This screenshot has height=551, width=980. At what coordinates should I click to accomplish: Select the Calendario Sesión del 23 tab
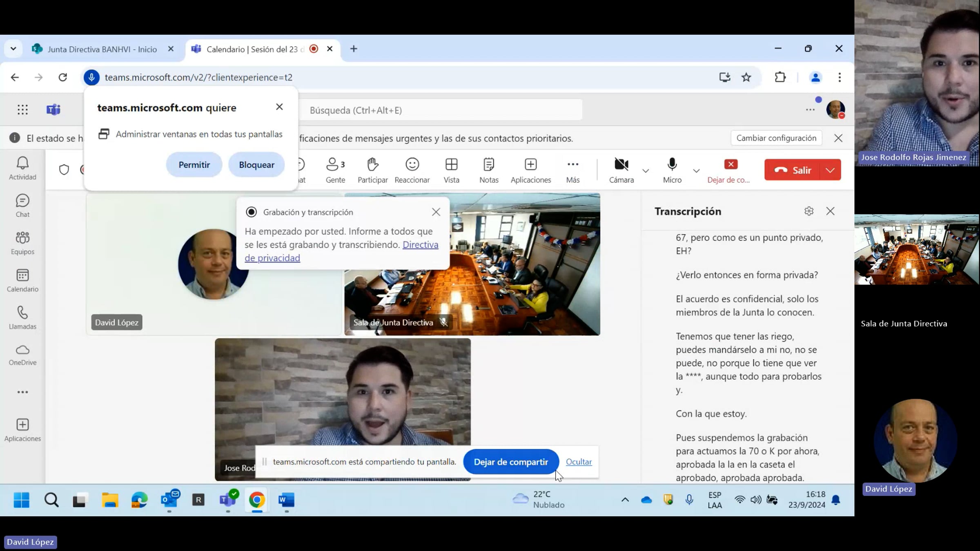tap(263, 49)
